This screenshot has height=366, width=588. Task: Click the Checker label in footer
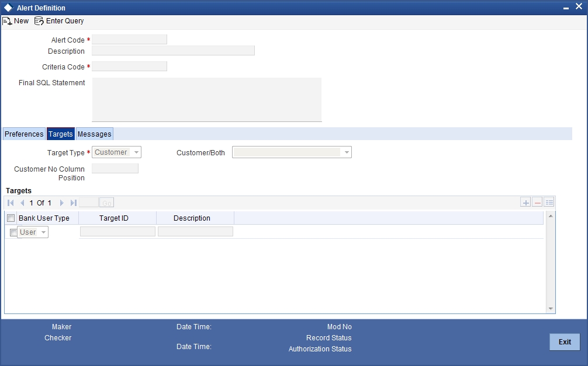(58, 338)
